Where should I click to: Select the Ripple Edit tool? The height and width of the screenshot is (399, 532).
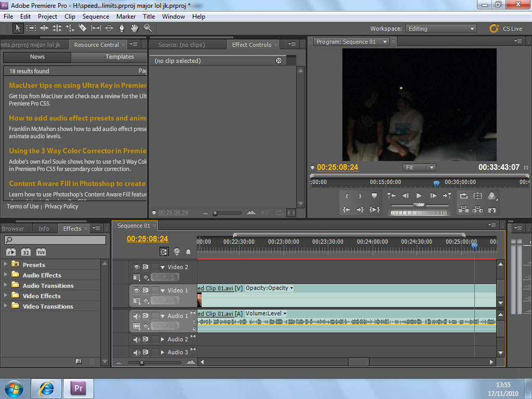click(x=44, y=28)
